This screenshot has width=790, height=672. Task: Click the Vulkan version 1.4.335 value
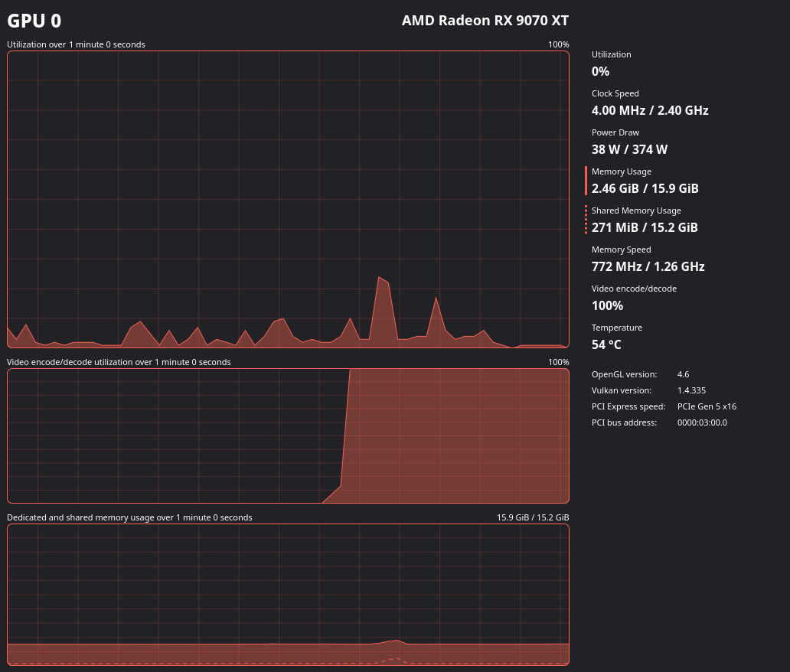point(691,390)
